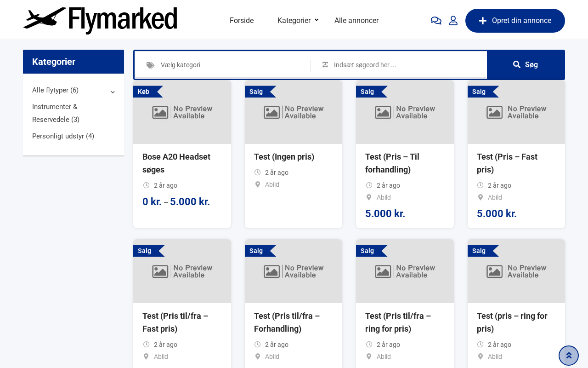This screenshot has height=368, width=588.
Task: Click the tags icon in category selector
Action: pyautogui.click(x=150, y=65)
